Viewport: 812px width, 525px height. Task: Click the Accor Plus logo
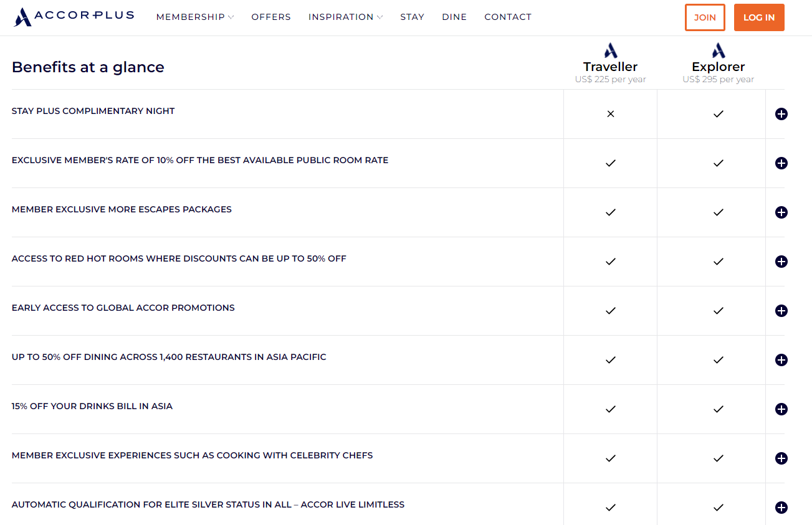click(x=74, y=17)
